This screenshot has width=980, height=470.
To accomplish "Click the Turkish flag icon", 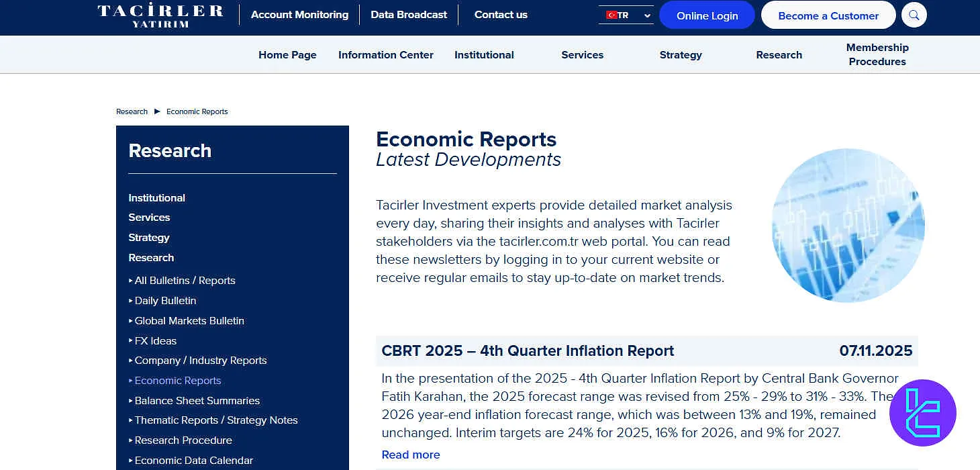I will (611, 15).
